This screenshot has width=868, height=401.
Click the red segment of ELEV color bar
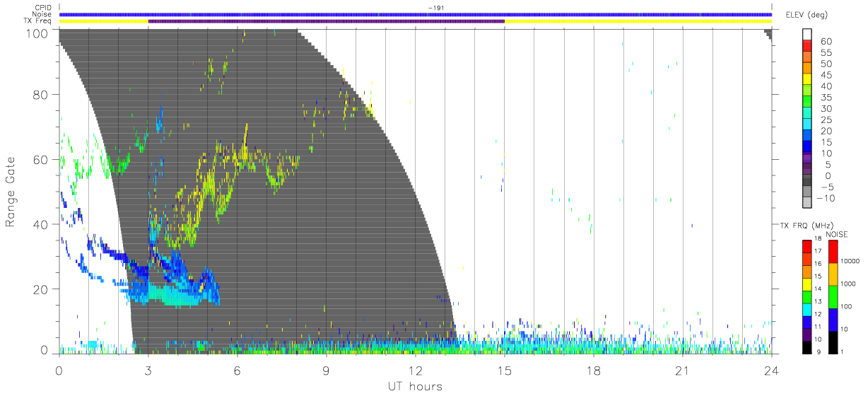(808, 45)
